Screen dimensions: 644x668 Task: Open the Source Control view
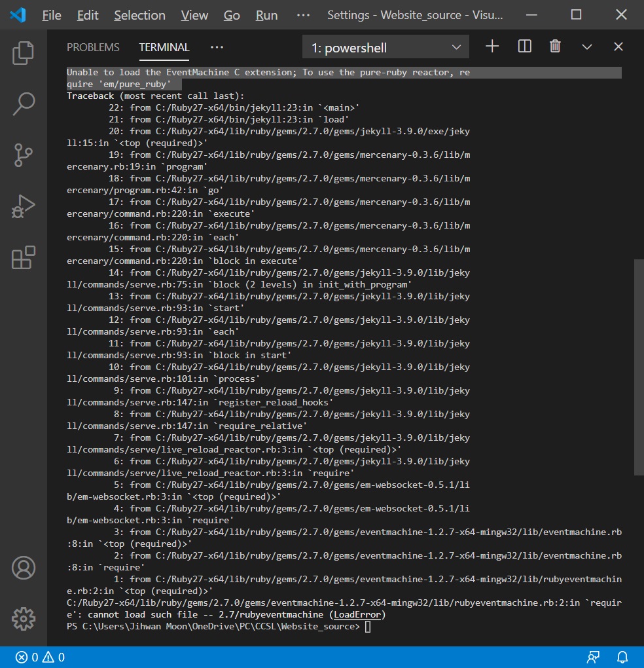[x=23, y=155]
